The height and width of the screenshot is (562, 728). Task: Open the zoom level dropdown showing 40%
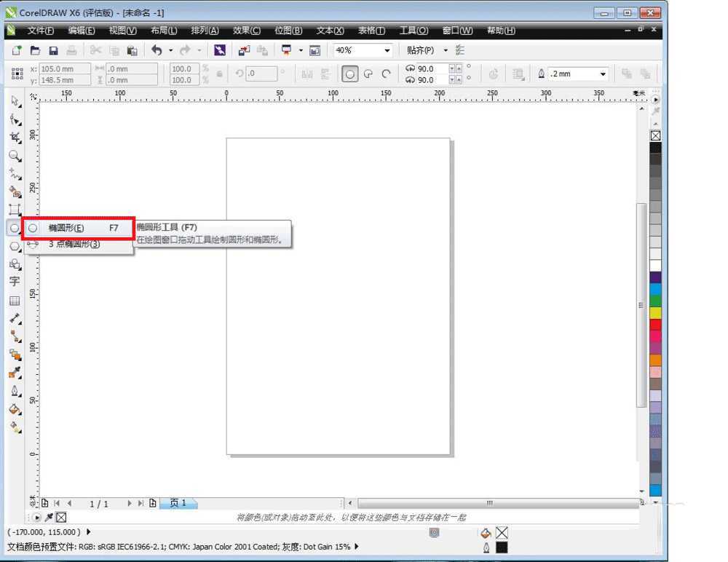[386, 50]
